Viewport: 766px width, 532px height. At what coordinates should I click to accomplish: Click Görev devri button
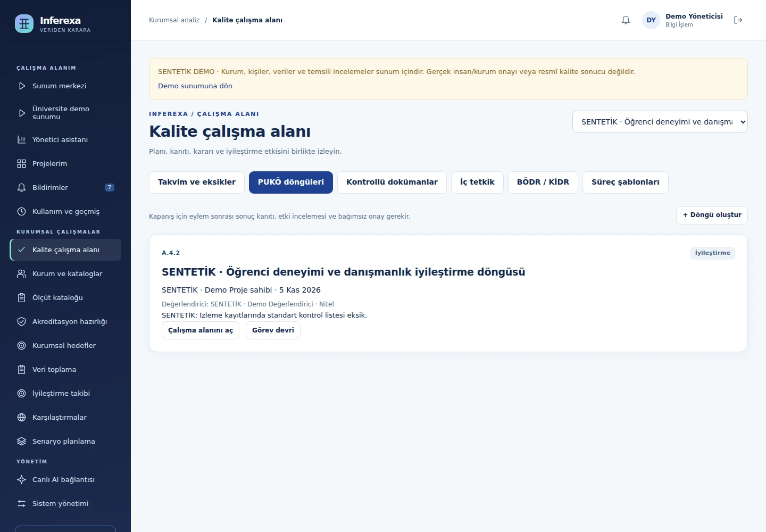pos(273,330)
